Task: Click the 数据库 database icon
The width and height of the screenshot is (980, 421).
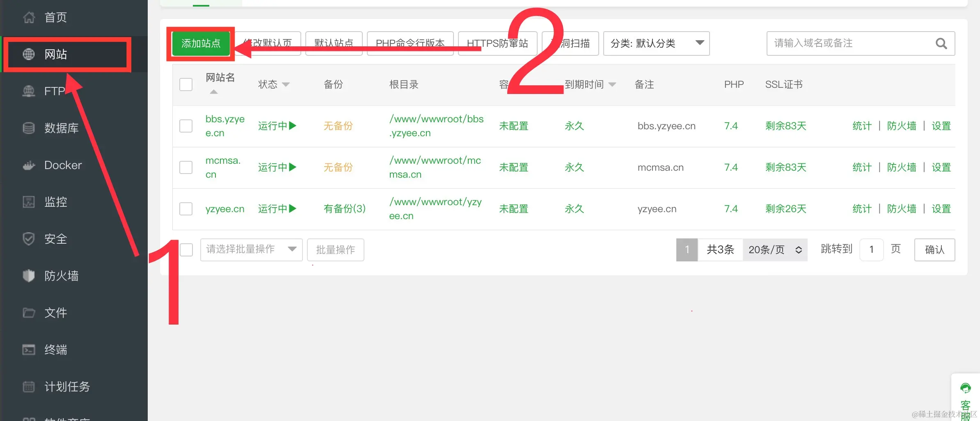Action: tap(29, 128)
